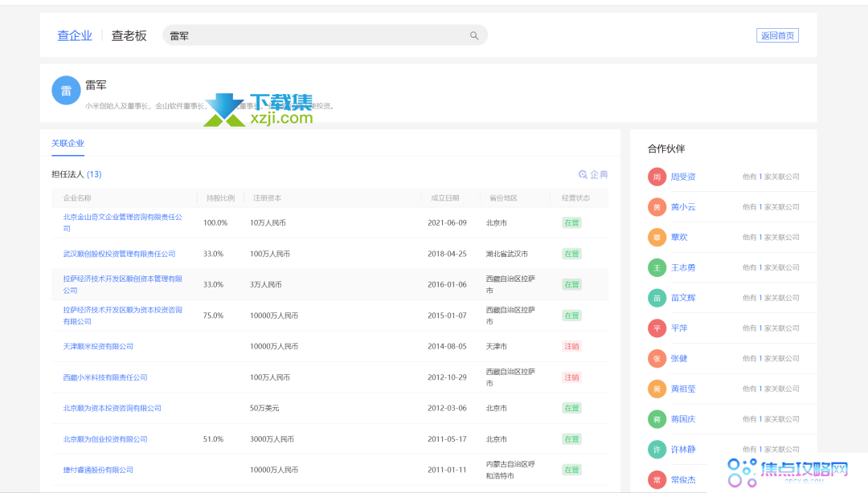Click the 3000万人民币 registered capital cell
The height and width of the screenshot is (493, 868).
point(272,438)
